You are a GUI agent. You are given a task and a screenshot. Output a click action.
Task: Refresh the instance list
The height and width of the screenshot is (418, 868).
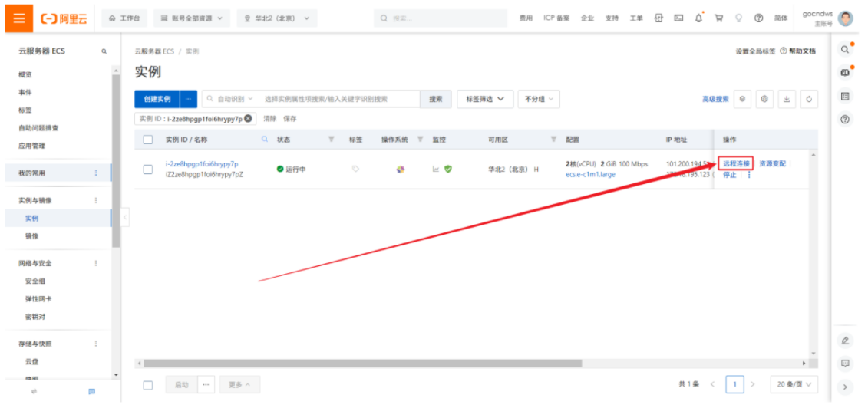[x=809, y=99]
